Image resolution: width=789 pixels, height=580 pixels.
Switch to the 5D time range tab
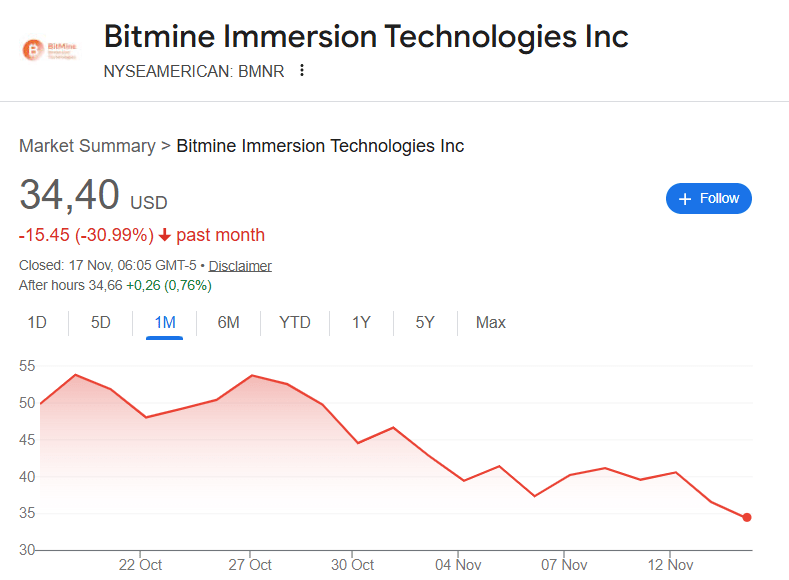coord(101,322)
